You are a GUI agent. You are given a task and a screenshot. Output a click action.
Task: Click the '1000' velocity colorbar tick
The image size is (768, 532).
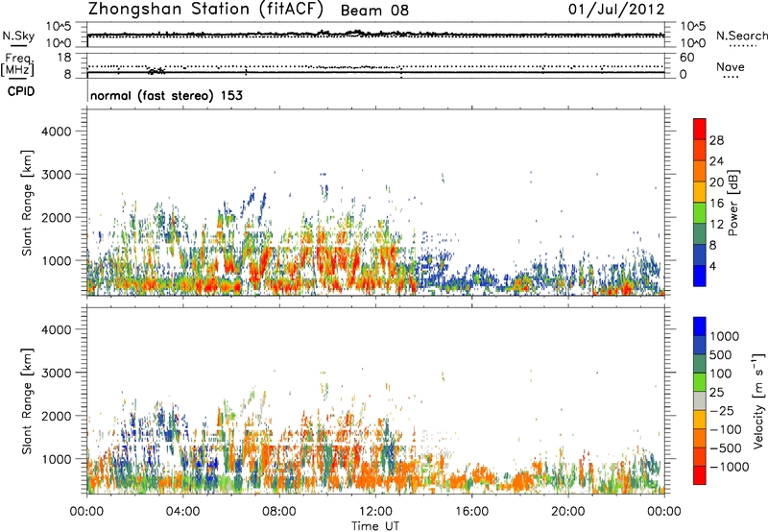point(724,336)
